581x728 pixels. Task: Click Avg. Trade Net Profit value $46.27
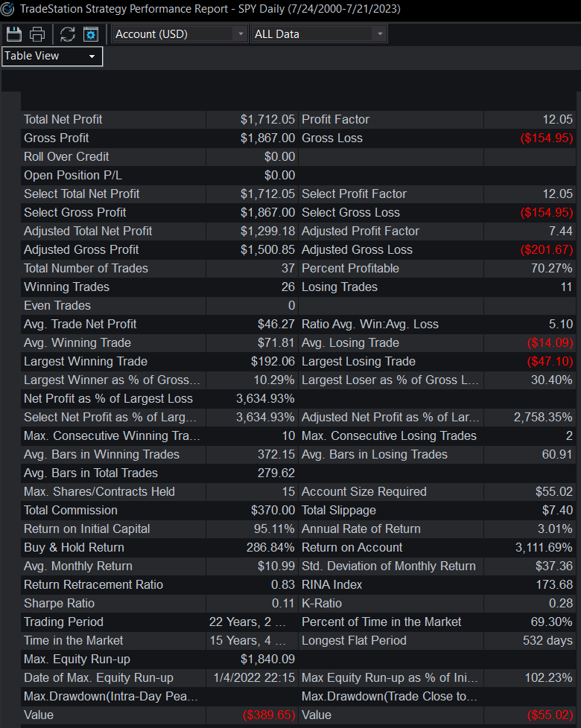(x=276, y=324)
